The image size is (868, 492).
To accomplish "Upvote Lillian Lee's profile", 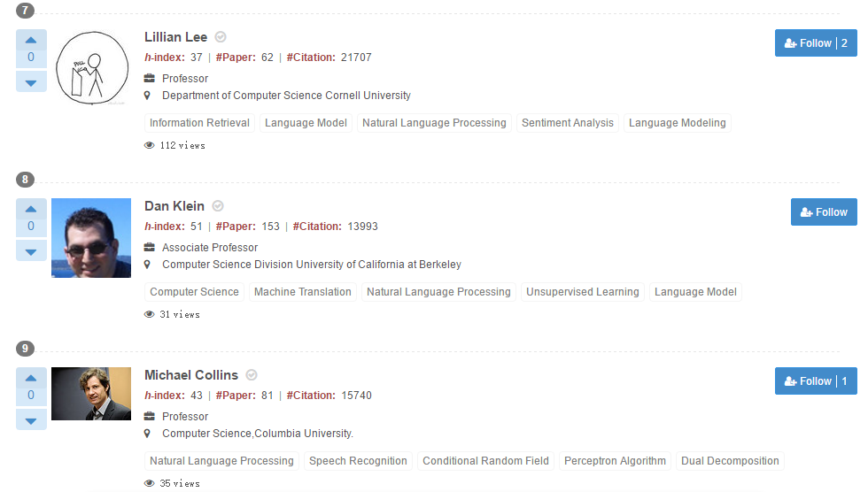I will (31, 40).
